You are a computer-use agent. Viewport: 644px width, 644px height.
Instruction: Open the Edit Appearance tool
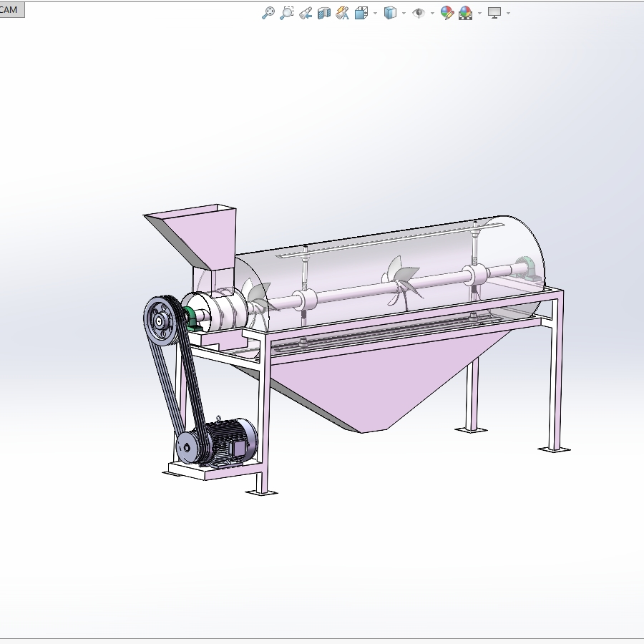447,13
